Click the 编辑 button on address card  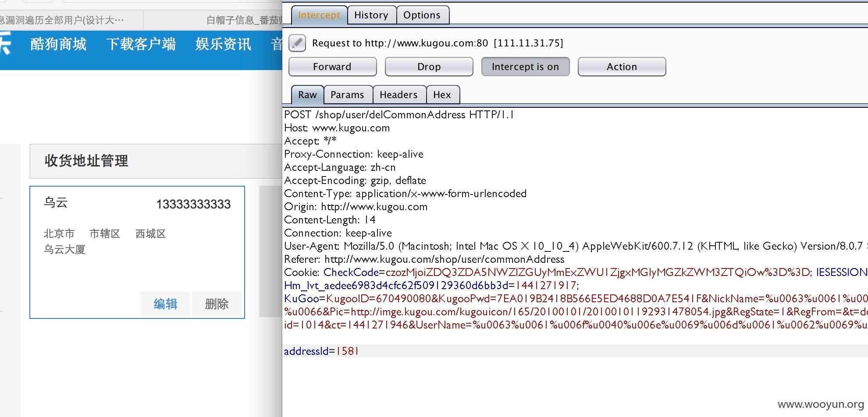[x=165, y=304]
